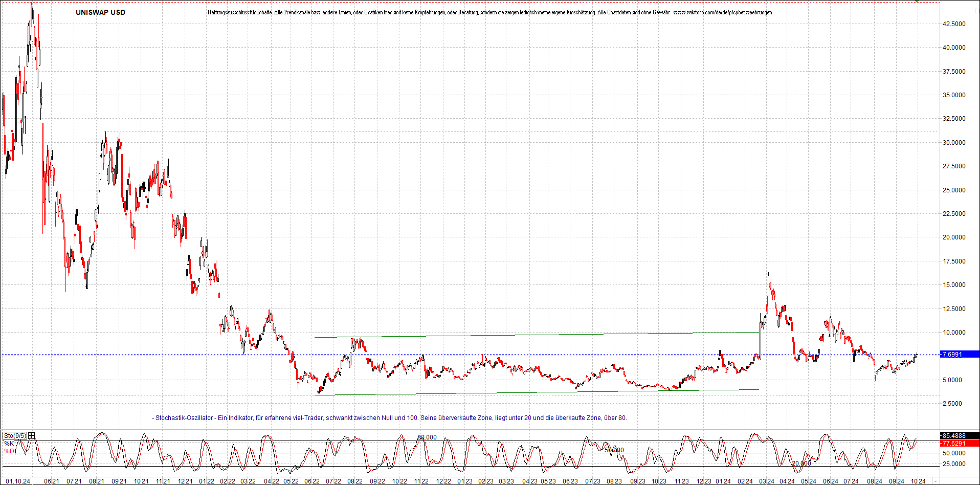Screen dimensions: 980x485
Task: Select the %K legend label
Action: 9,444
